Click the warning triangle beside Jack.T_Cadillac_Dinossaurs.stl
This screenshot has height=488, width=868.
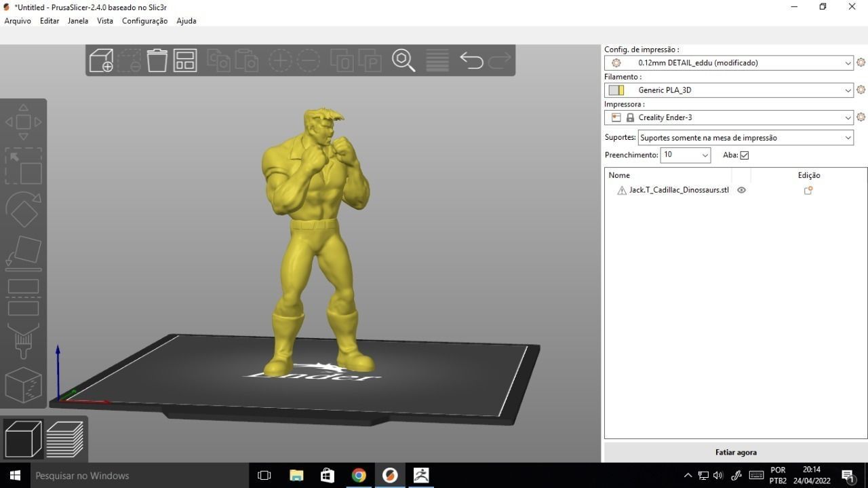tap(622, 191)
